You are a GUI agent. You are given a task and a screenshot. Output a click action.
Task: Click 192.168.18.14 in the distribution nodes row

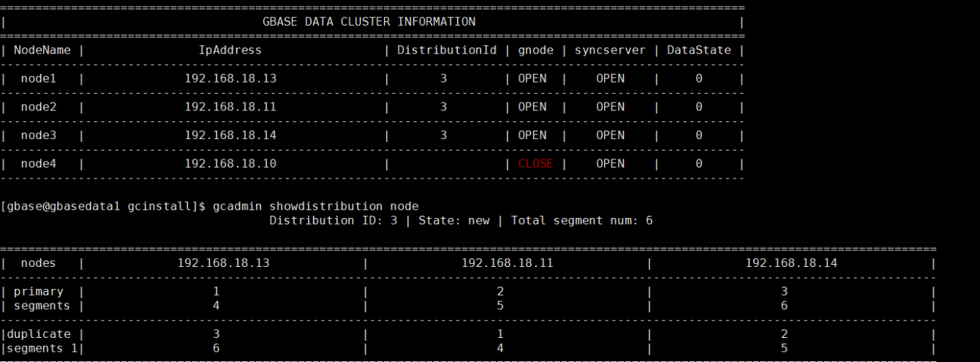point(791,263)
